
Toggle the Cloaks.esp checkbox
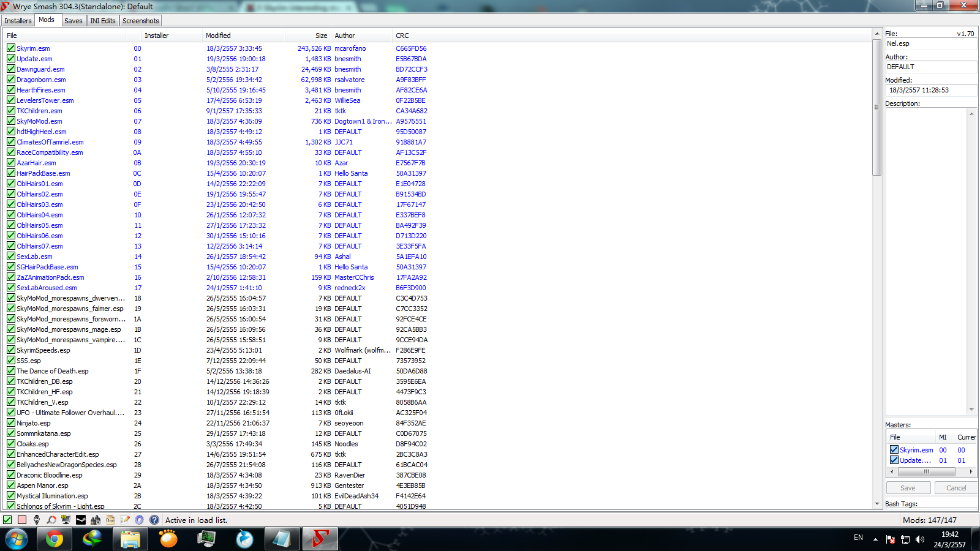pos(11,443)
